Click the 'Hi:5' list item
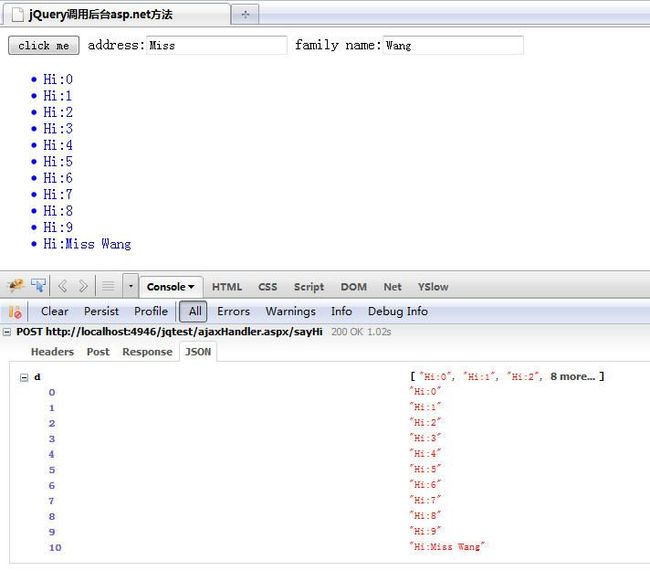This screenshot has height=581, width=650. (x=58, y=161)
